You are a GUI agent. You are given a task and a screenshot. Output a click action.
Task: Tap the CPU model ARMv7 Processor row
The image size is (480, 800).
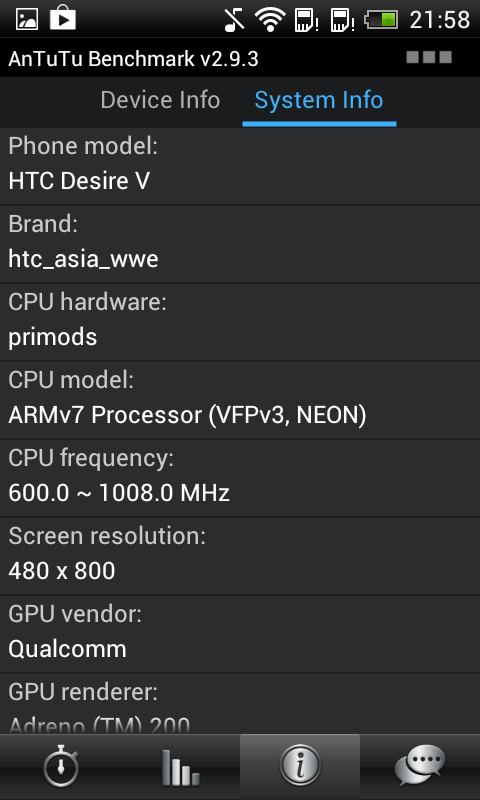[240, 400]
